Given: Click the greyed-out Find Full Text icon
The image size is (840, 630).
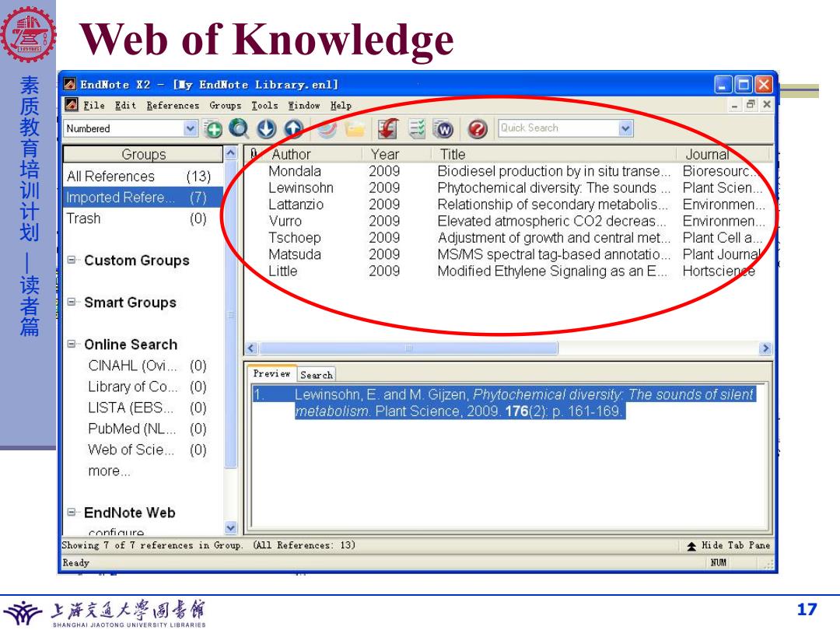Looking at the screenshot, I should pyautogui.click(x=327, y=128).
